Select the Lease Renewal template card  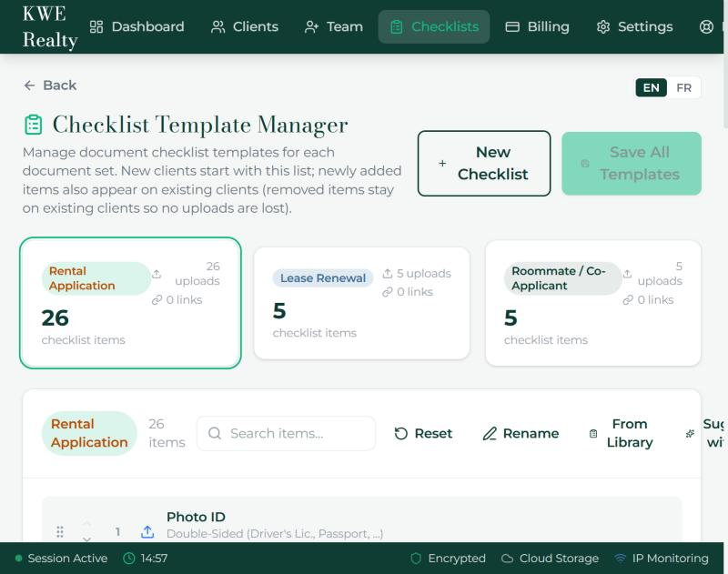361,303
